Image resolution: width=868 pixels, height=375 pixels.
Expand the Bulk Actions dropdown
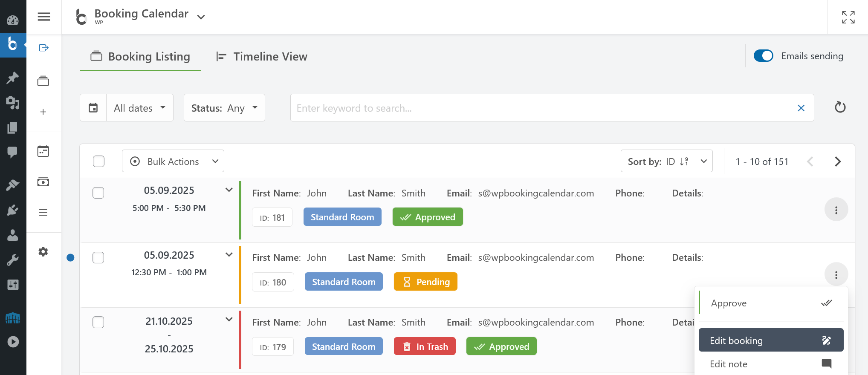point(173,162)
